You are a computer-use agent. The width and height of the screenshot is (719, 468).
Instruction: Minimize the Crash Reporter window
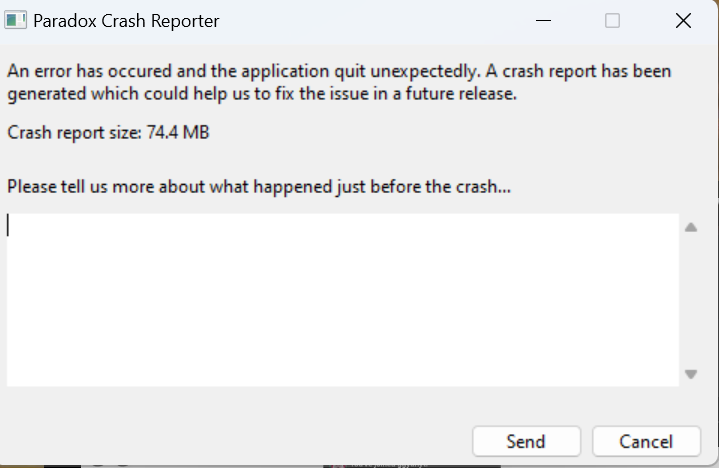point(542,21)
